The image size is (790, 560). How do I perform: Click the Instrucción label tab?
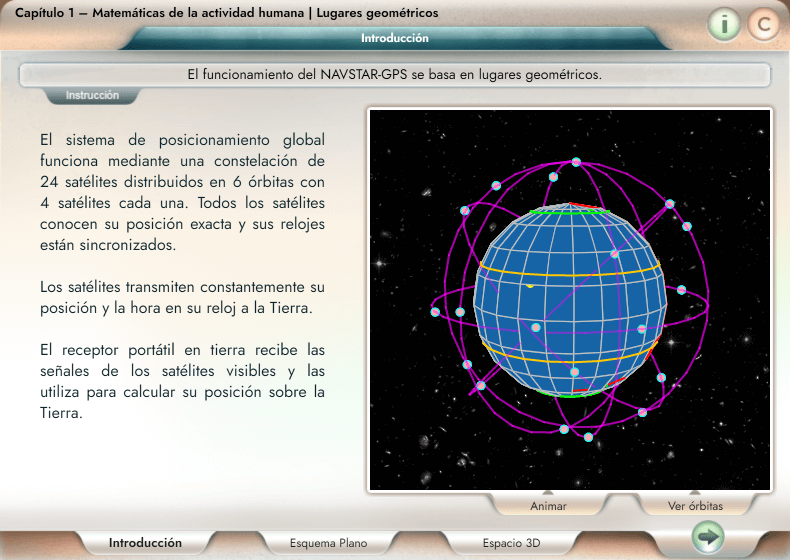point(92,95)
